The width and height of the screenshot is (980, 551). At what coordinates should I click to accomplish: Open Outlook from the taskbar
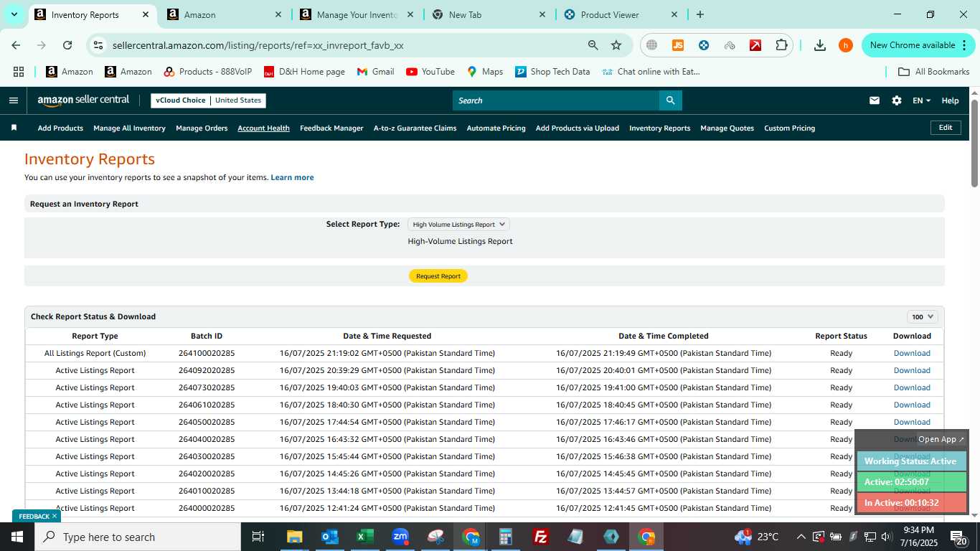tap(329, 537)
